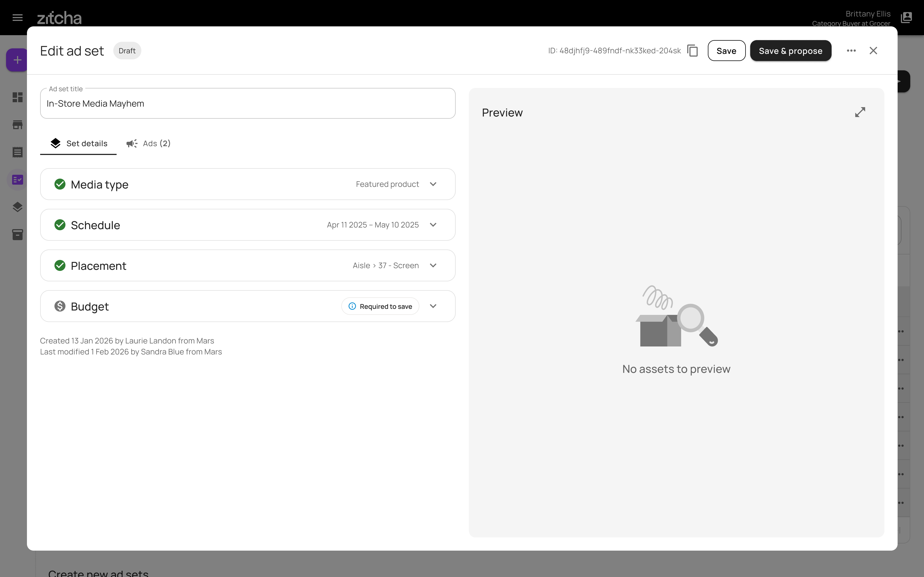Click into the Ad set title field
This screenshot has width=924, height=577.
pyautogui.click(x=248, y=104)
